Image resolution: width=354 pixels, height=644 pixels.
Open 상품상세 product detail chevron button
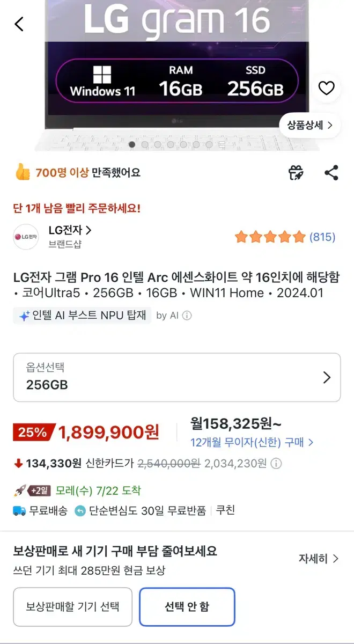pos(309,125)
